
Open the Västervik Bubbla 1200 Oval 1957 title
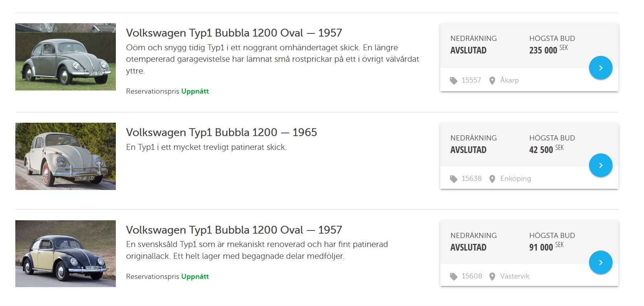pos(234,230)
